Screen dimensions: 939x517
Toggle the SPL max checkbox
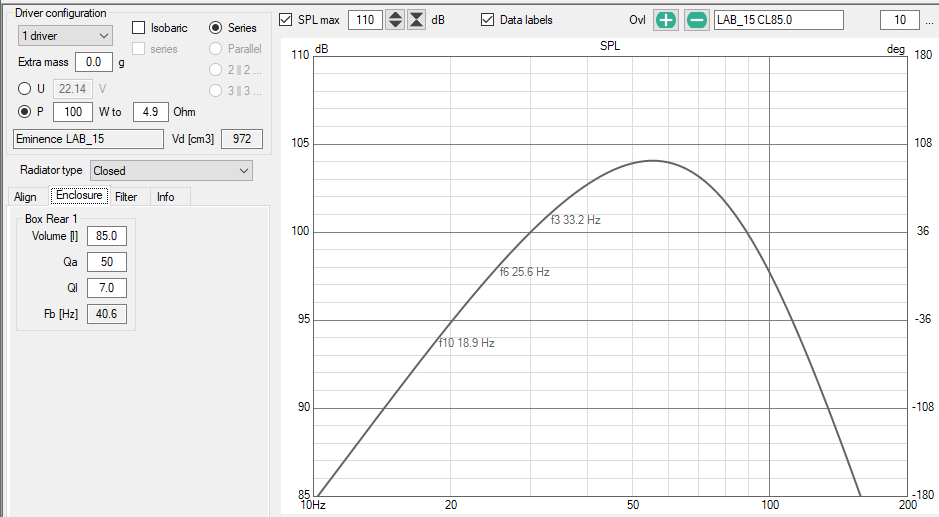pyautogui.click(x=286, y=20)
